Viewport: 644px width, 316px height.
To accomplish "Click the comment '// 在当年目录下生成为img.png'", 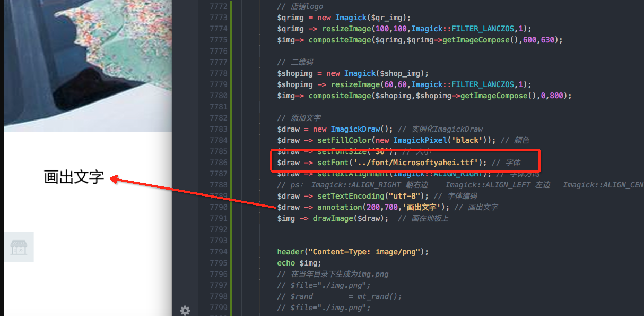I will (333, 275).
